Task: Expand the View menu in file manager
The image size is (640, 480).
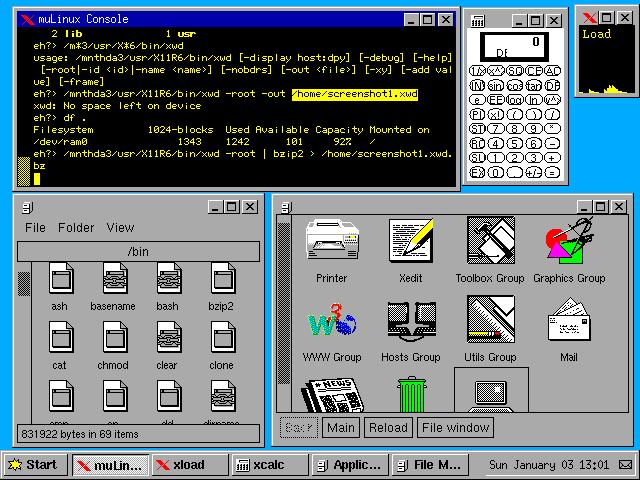Action: (x=120, y=228)
